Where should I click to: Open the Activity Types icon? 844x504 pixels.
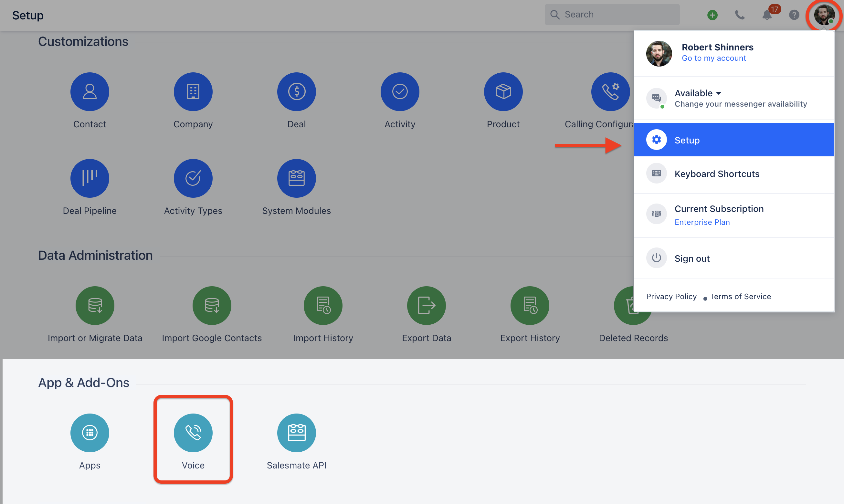(193, 178)
